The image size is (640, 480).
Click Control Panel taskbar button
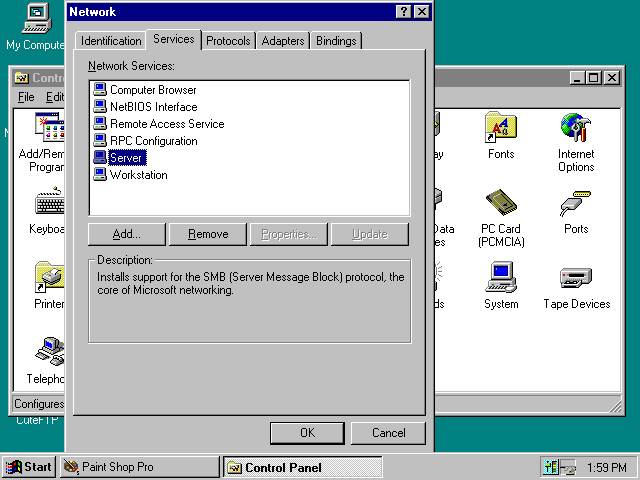point(303,467)
